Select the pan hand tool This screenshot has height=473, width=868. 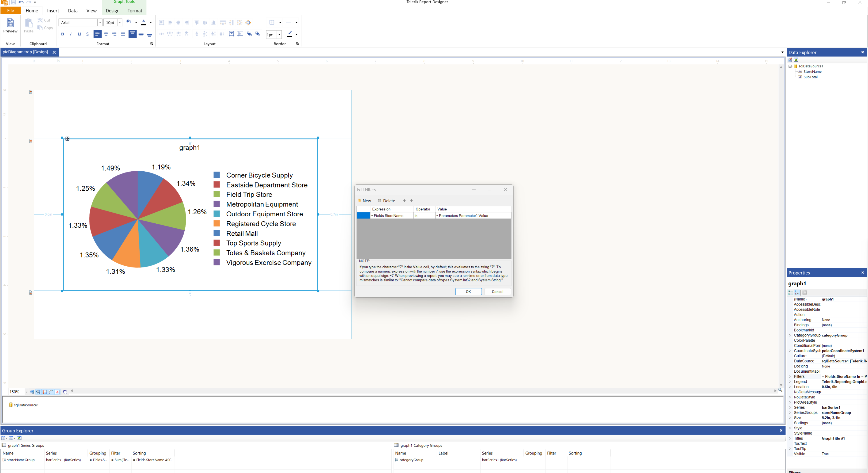[x=65, y=392]
